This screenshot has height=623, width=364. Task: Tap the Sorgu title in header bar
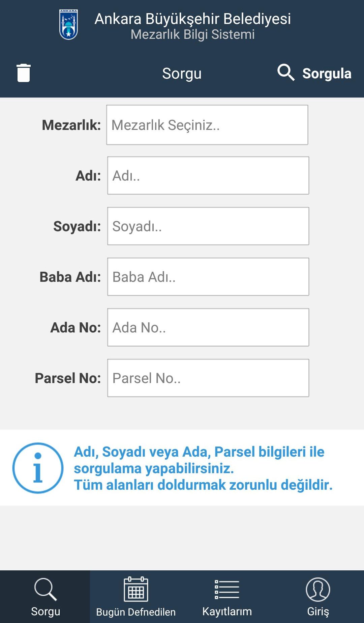click(182, 73)
